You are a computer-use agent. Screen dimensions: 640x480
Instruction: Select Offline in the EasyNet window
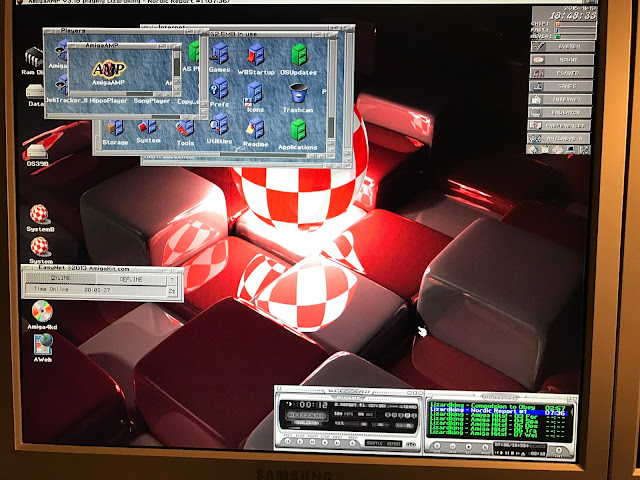click(x=131, y=280)
